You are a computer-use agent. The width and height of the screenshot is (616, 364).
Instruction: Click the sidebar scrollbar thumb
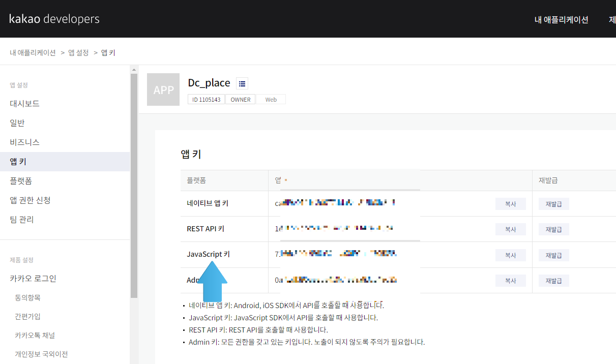click(134, 186)
